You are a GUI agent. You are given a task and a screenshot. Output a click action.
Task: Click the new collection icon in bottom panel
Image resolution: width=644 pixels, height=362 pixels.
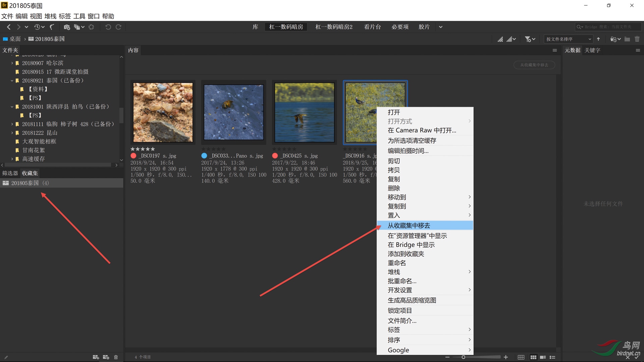pyautogui.click(x=96, y=357)
